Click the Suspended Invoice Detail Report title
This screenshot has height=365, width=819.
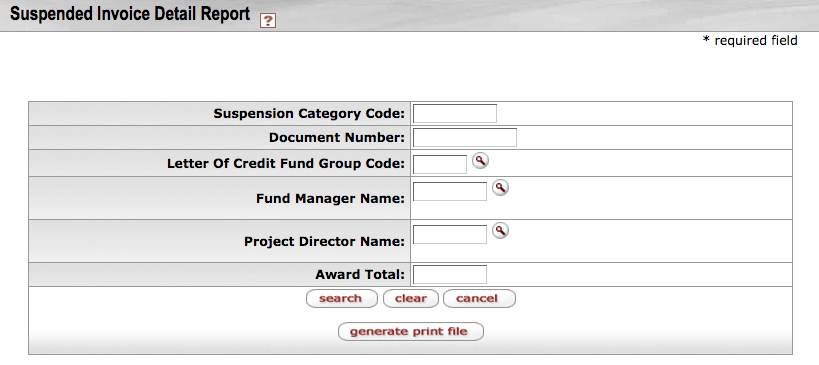point(130,15)
